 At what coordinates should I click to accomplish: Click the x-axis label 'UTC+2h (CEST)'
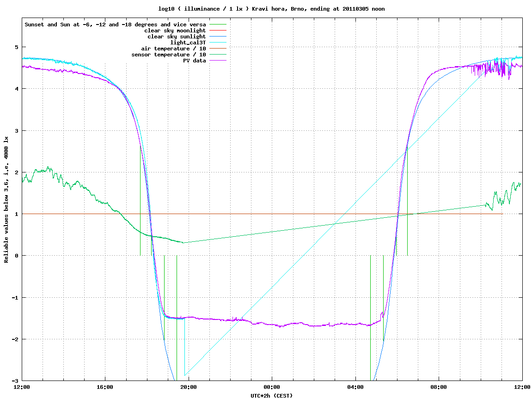[x=271, y=396]
